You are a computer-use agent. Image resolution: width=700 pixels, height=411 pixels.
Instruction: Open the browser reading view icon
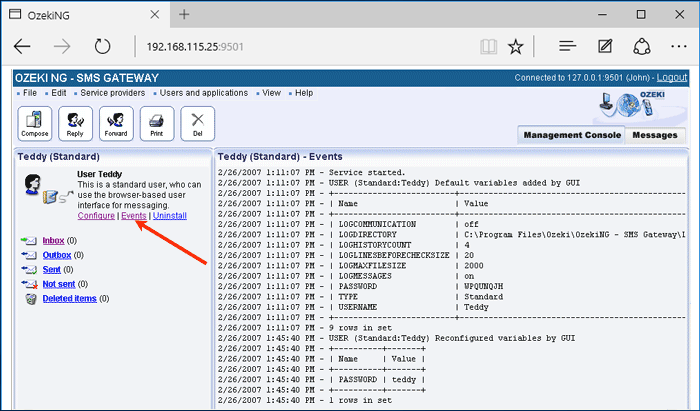pos(488,46)
